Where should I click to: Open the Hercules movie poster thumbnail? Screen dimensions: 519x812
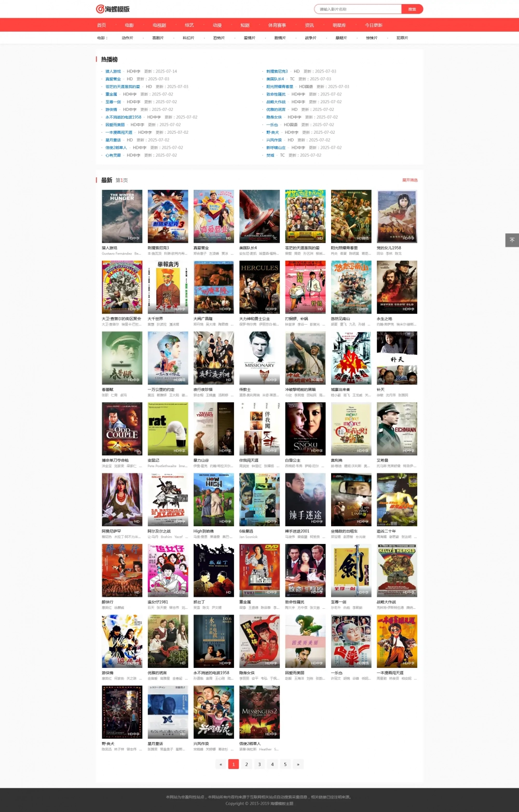(x=259, y=287)
